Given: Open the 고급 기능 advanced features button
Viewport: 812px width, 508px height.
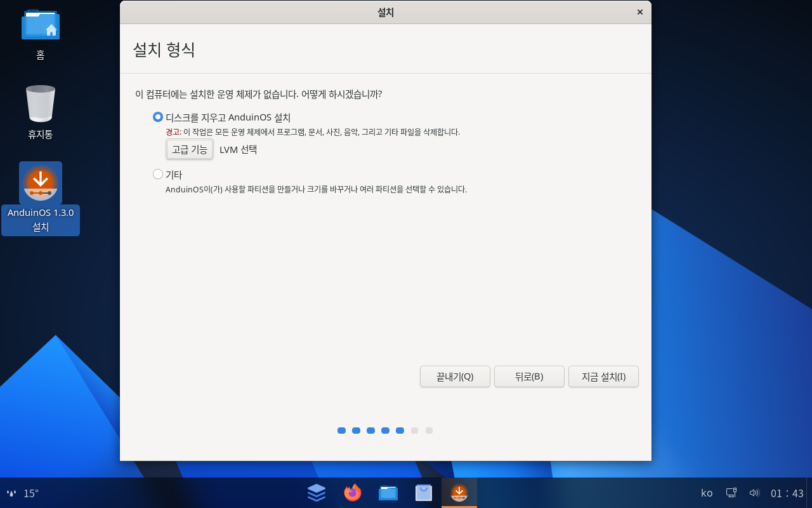Looking at the screenshot, I should 190,150.
